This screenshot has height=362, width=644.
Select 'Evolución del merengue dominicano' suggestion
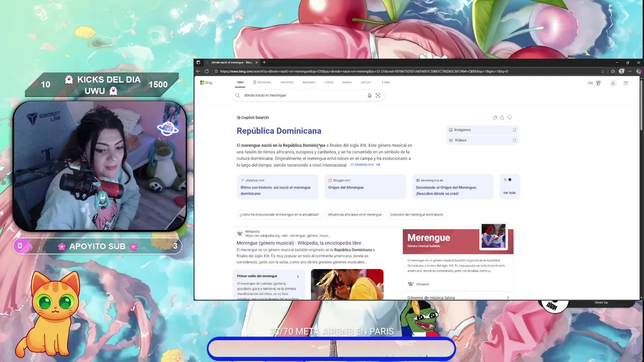(x=417, y=215)
